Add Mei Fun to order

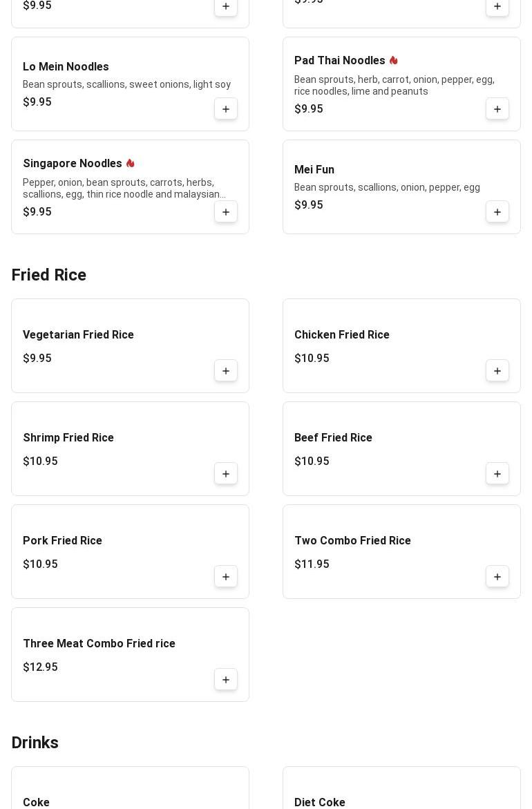click(497, 212)
